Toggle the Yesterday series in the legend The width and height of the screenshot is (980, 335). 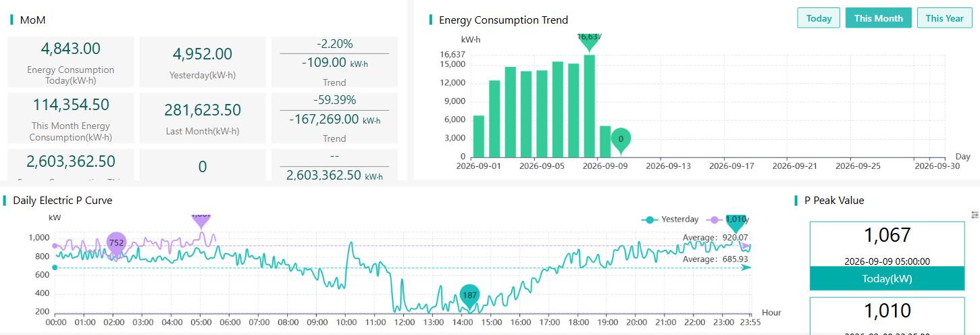click(x=670, y=220)
